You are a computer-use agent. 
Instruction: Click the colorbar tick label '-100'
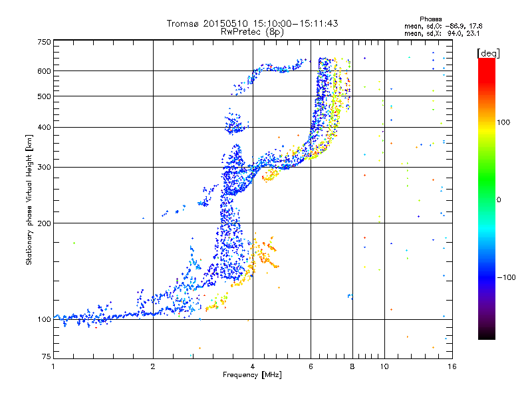pos(507,277)
